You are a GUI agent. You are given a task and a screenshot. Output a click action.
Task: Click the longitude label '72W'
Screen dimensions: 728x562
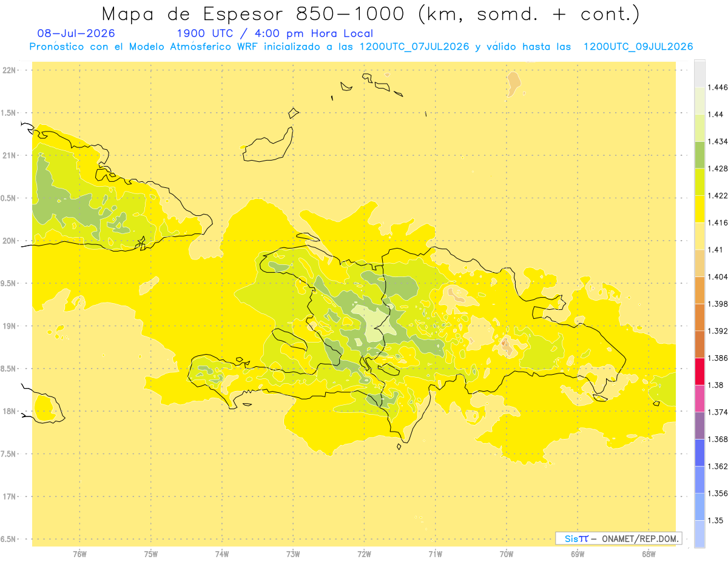coord(364,554)
